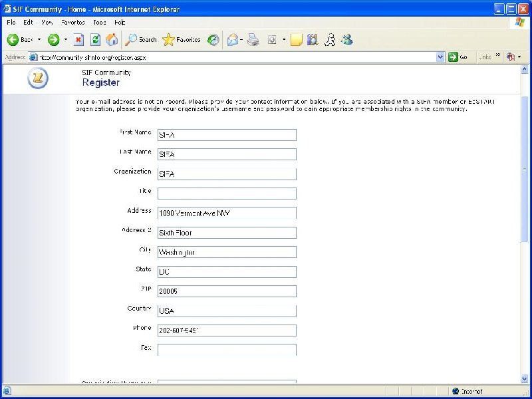532x399 pixels.
Task: Click the Organization input field
Action: click(x=227, y=174)
